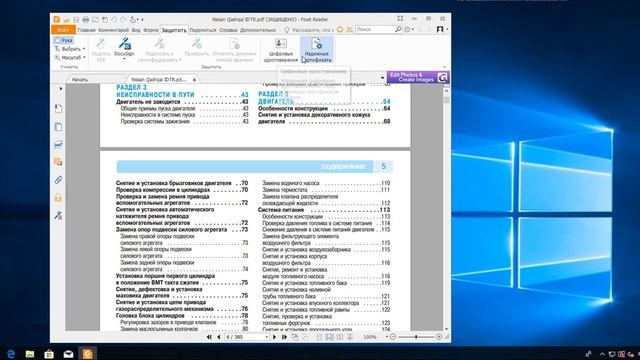Open the layers panel sidebar icon
This screenshot has width=640, height=360.
(58, 144)
